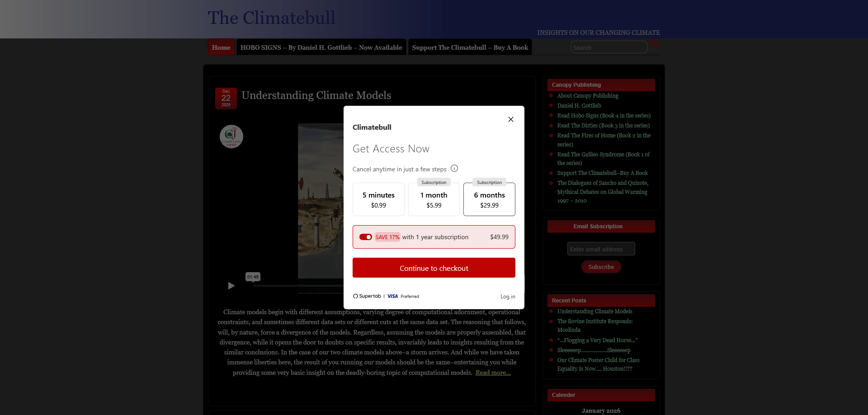Open the Understanding Climate Models post title
The width and height of the screenshot is (868, 415).
click(x=316, y=95)
